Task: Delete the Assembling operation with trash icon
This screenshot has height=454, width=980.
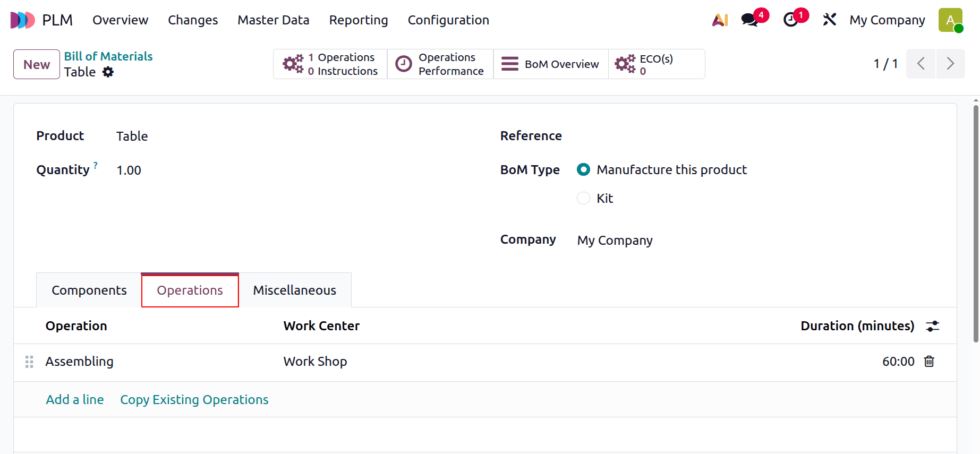Action: [929, 362]
